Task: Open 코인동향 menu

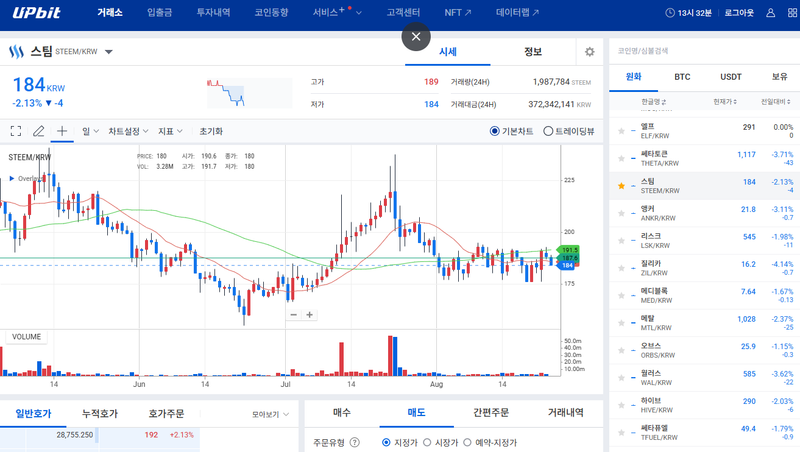Action: (271, 12)
